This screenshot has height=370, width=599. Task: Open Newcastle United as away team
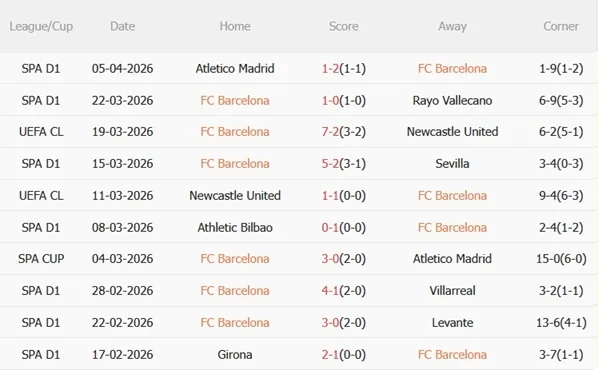(x=452, y=132)
